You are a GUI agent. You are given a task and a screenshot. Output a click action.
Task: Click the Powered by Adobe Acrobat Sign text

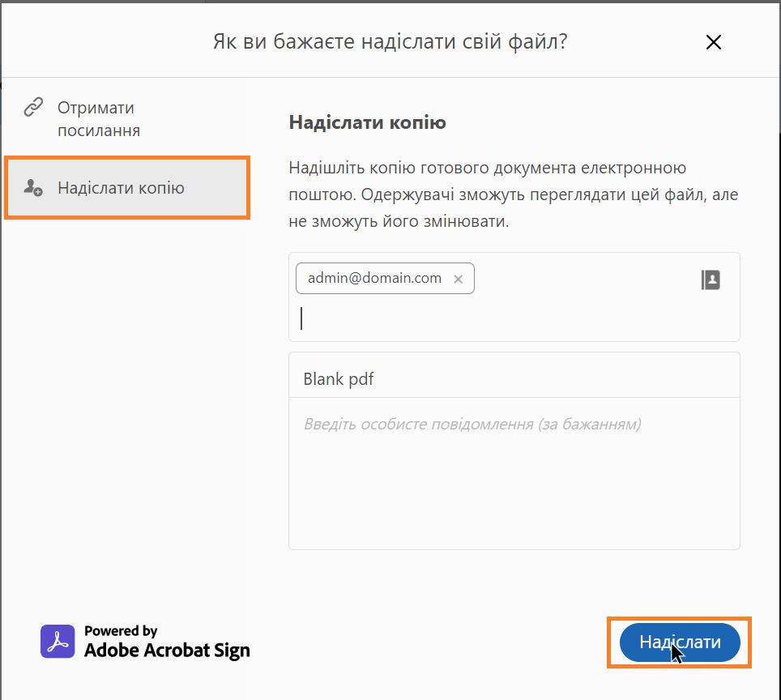pos(167,642)
